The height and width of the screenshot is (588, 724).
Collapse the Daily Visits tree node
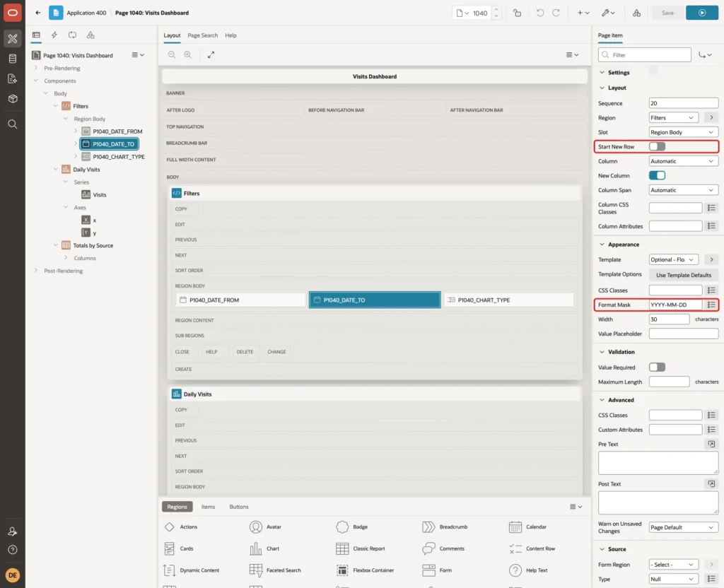[x=56, y=170]
